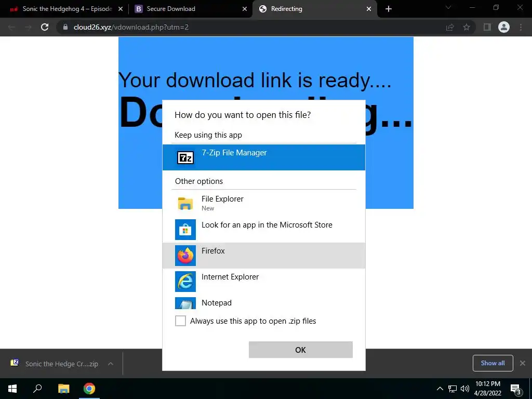Open Windows Start menu
This screenshot has height=399, width=532.
click(12, 389)
